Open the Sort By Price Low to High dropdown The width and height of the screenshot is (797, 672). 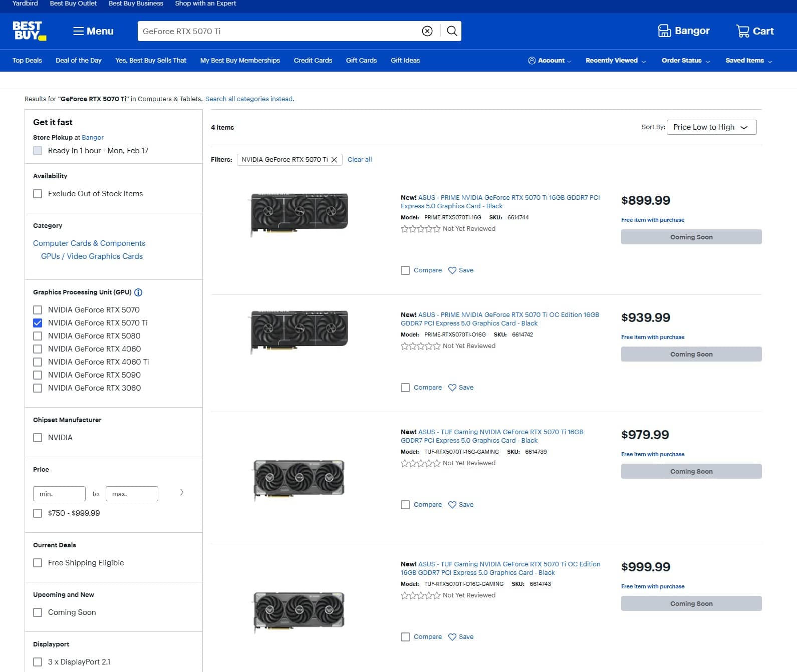click(711, 127)
